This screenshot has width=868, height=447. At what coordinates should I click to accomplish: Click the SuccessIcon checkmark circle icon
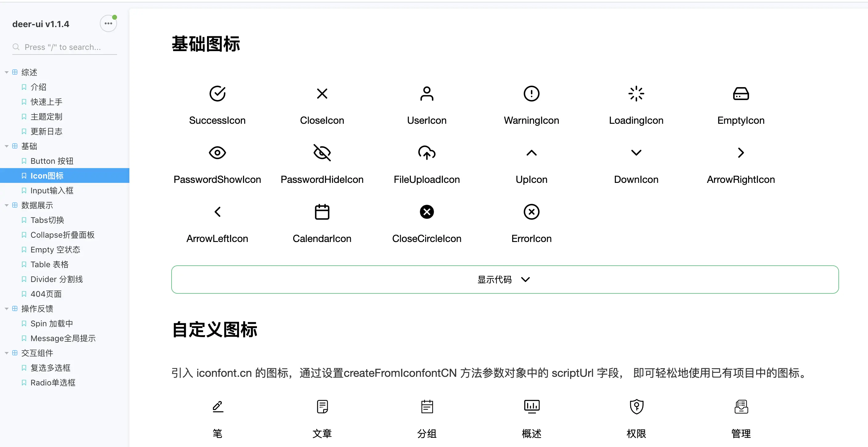pos(217,93)
